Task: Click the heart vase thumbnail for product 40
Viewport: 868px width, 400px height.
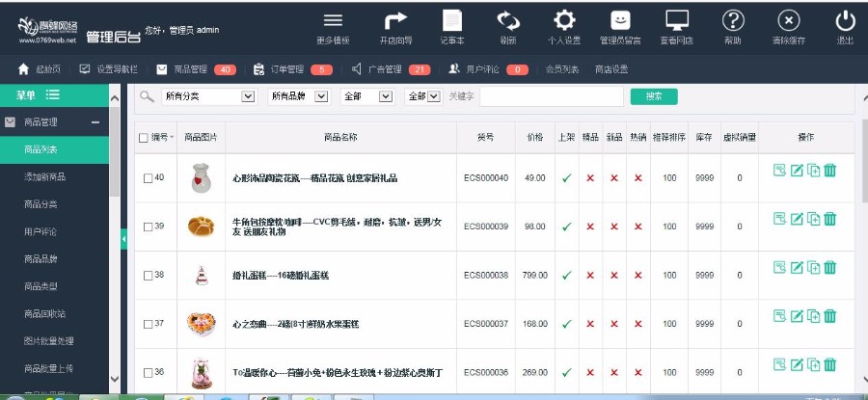Action: tap(201, 178)
